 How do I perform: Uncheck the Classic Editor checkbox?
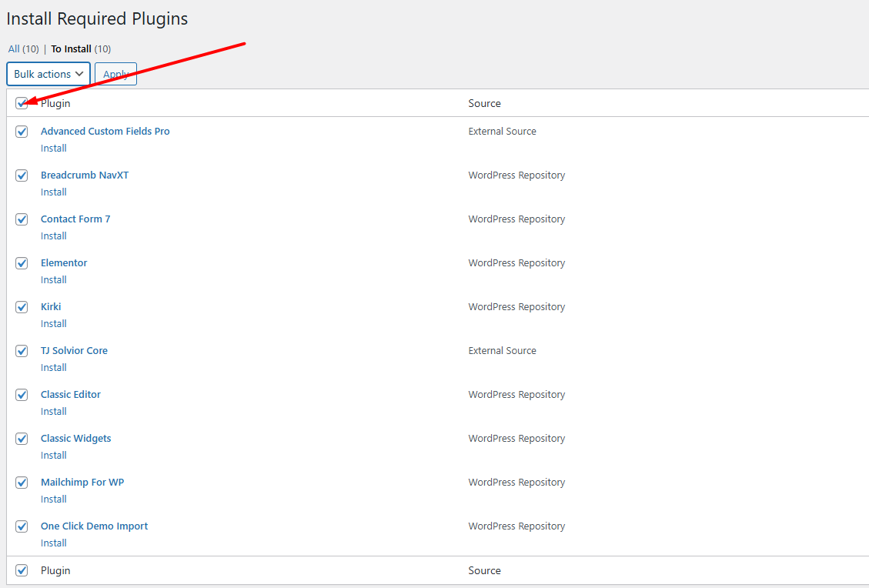22,395
